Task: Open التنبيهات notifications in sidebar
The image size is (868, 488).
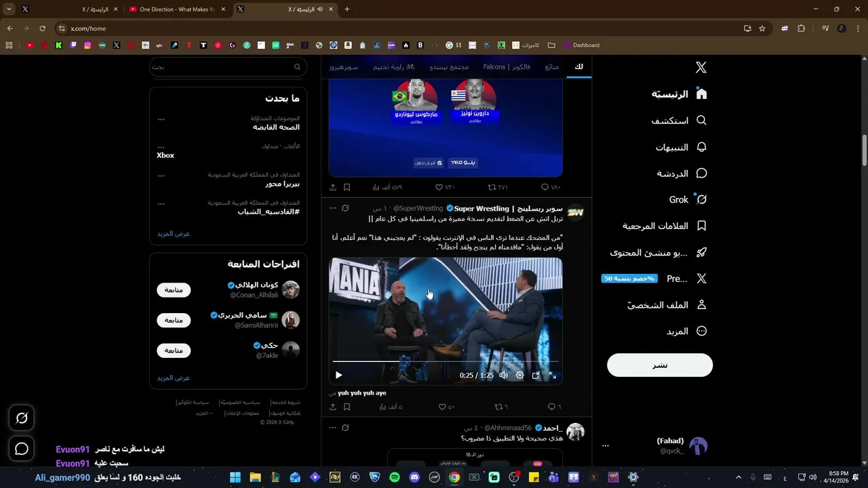Action: (x=681, y=147)
